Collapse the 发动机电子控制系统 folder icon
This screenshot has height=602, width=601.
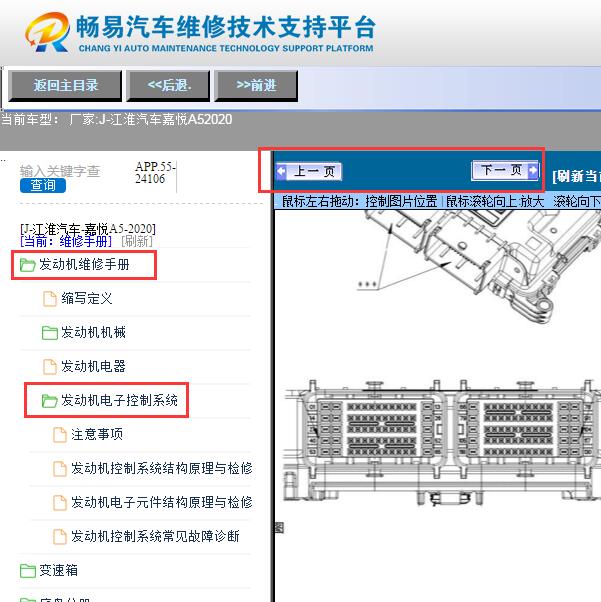click(50, 401)
